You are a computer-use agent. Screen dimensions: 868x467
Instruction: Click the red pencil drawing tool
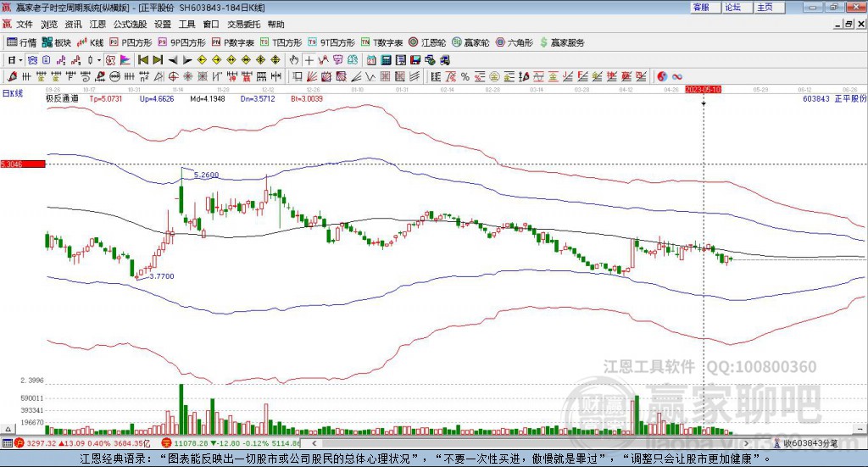point(12,76)
